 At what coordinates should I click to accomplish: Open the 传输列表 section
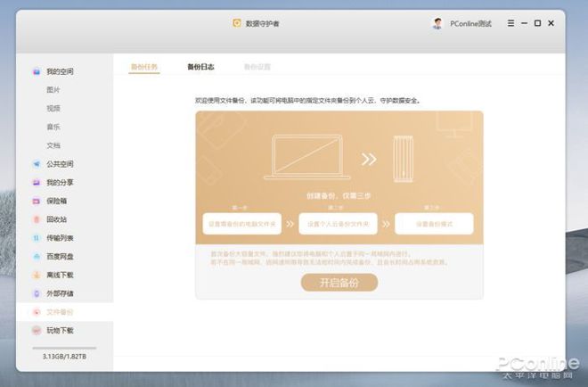pyautogui.click(x=60, y=238)
